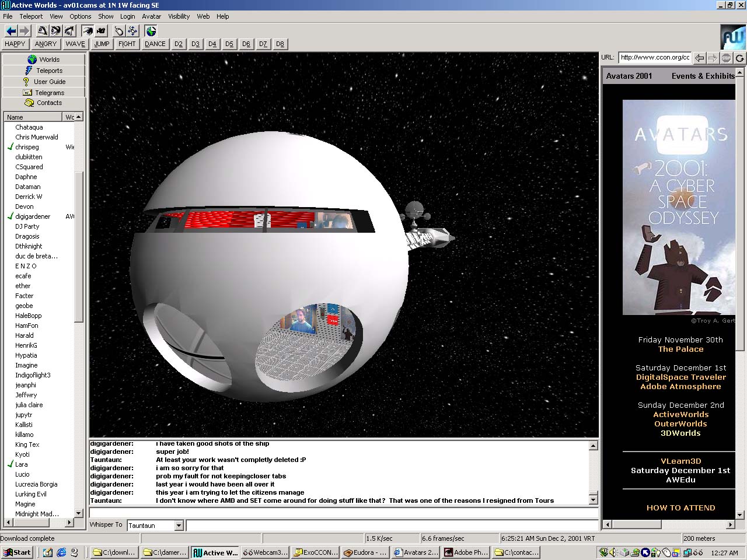Toggle the checkmark next to Lara

pos(10,464)
